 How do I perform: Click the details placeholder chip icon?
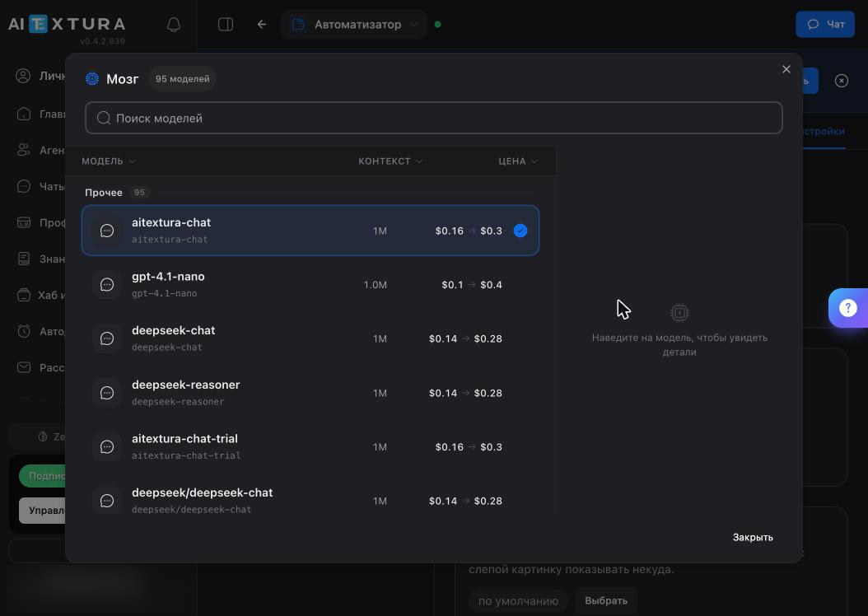click(x=679, y=313)
